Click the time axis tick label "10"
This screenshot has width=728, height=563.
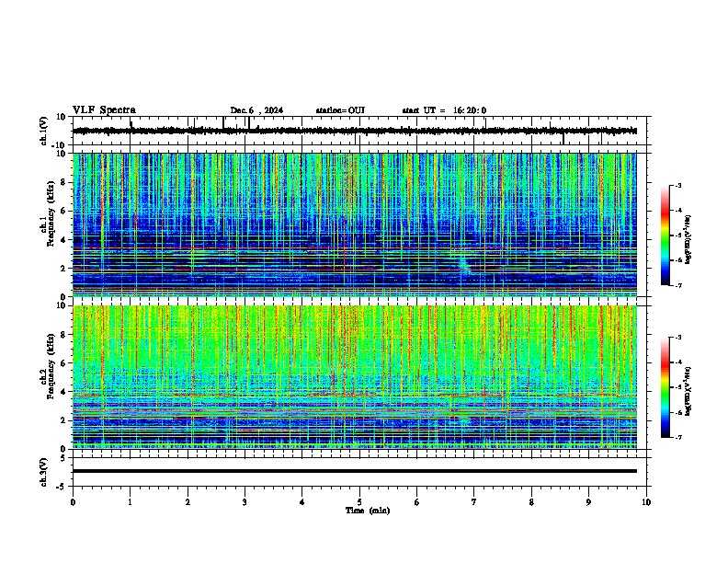coord(646,502)
